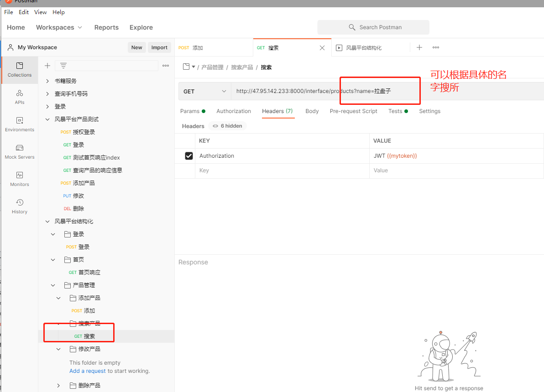Click the 'Add a request' link

(88, 371)
